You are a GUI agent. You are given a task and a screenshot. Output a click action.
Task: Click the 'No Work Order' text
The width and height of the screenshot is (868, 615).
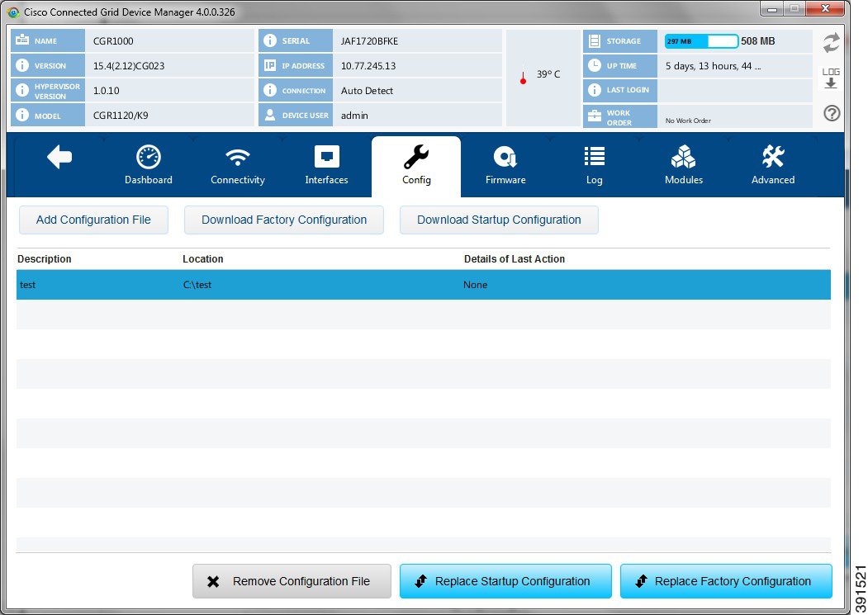pyautogui.click(x=687, y=121)
